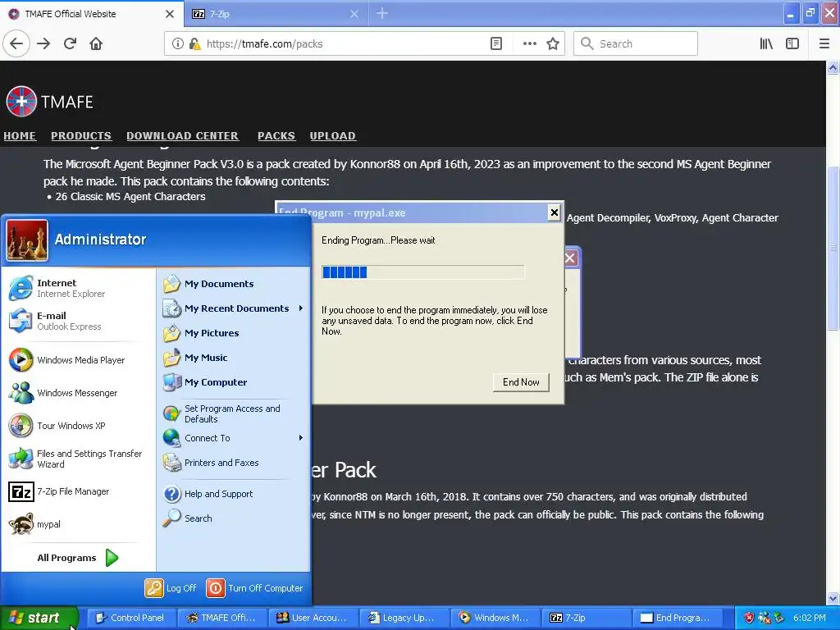Close the TMAFE Official Website tab
Viewport: 840px width, 630px height.
(169, 14)
